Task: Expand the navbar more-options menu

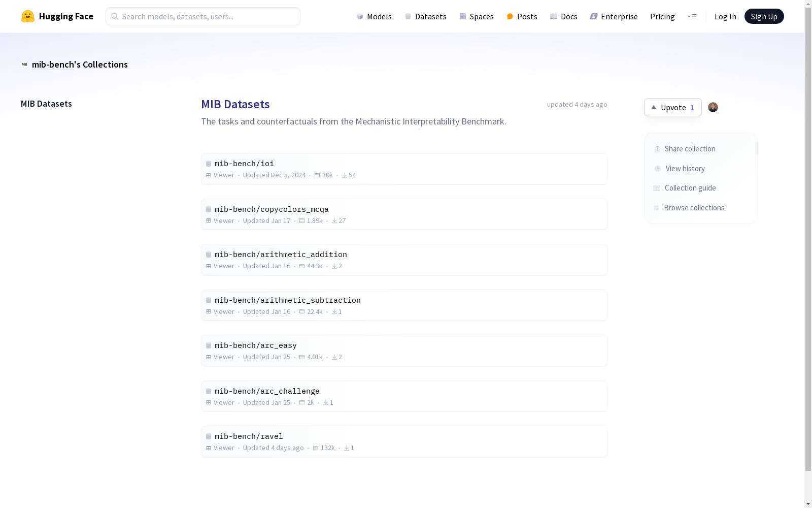Action: pyautogui.click(x=692, y=16)
